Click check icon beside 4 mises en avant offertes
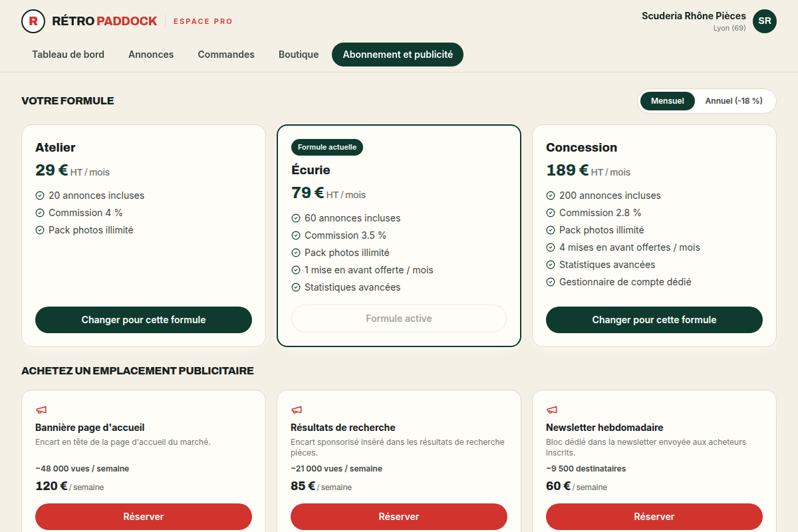 point(551,247)
